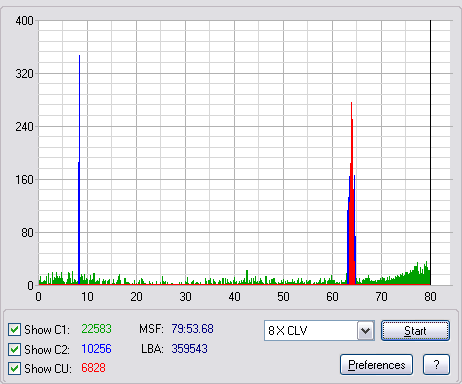This screenshot has width=462, height=384.
Task: Toggle the Show C2 checkbox
Action: (x=14, y=349)
